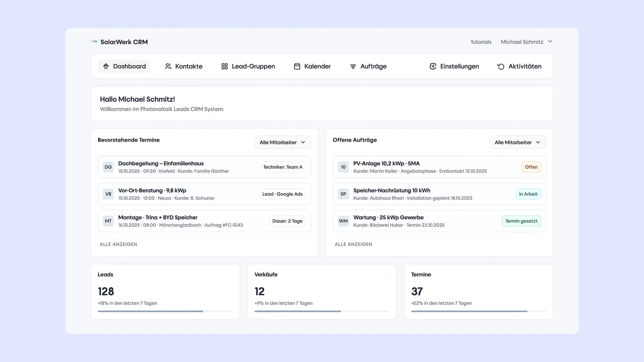
Task: Click the Termin gesetzt status badge
Action: [x=521, y=221]
